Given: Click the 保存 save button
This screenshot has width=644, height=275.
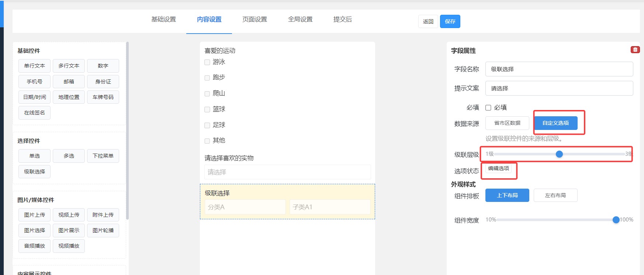Looking at the screenshot, I should 450,21.
